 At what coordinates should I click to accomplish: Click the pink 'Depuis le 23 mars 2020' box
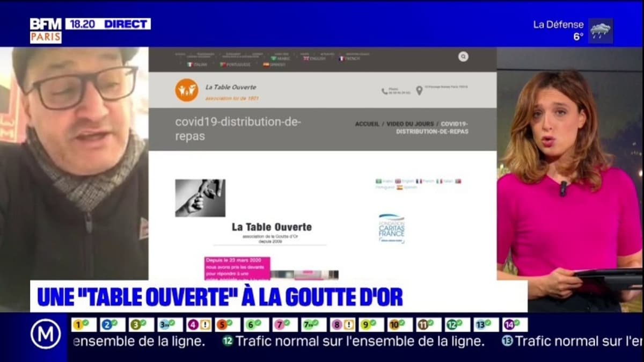pos(237,268)
